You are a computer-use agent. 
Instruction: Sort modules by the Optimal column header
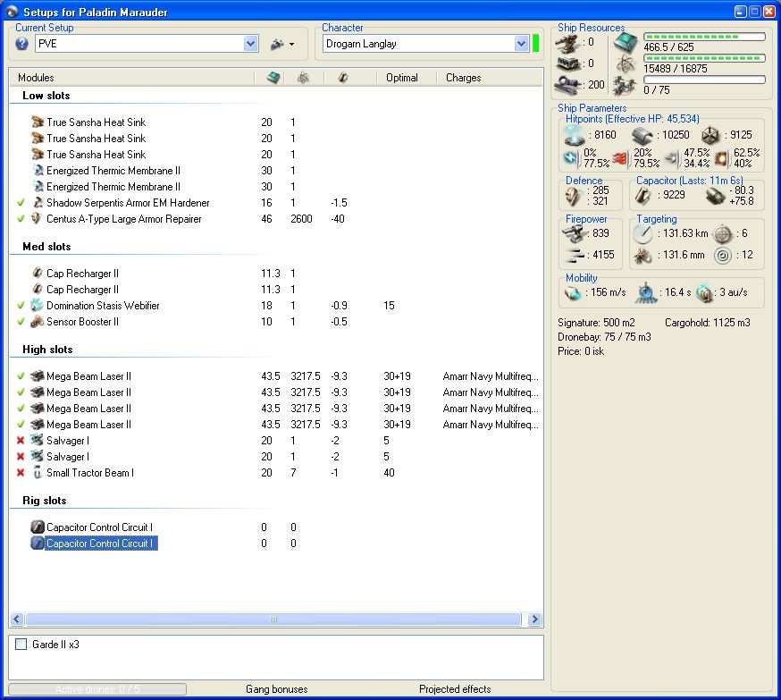[401, 78]
